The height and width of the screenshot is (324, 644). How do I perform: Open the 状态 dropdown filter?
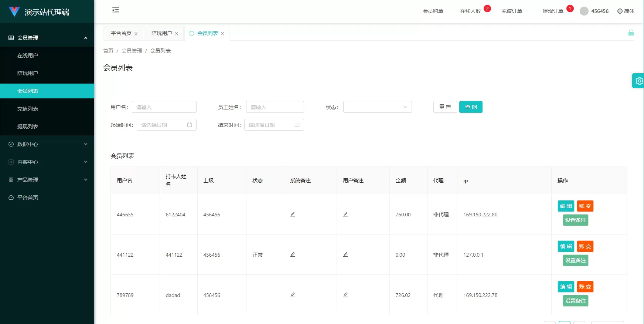377,107
